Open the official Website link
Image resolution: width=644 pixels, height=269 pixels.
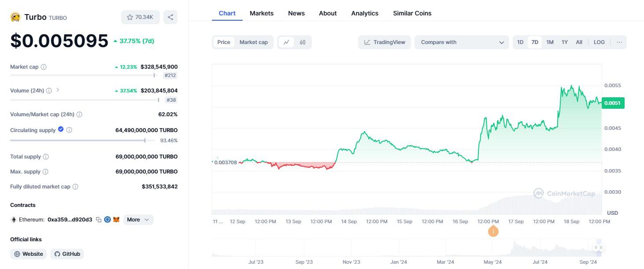coord(29,254)
